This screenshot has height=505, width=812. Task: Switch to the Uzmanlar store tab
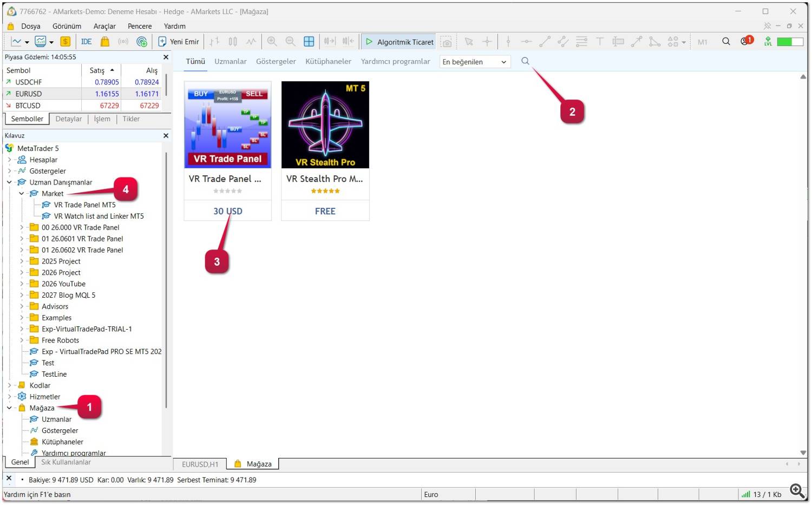point(231,62)
